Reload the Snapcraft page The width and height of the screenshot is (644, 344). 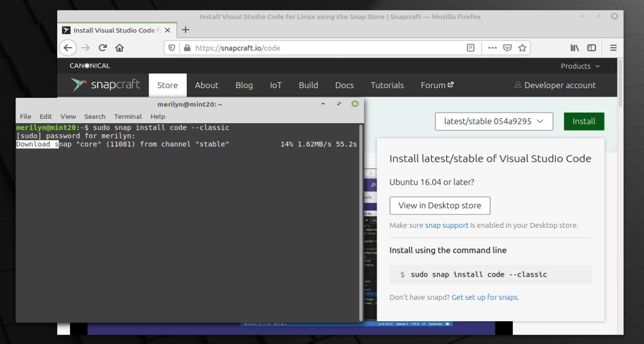(103, 48)
